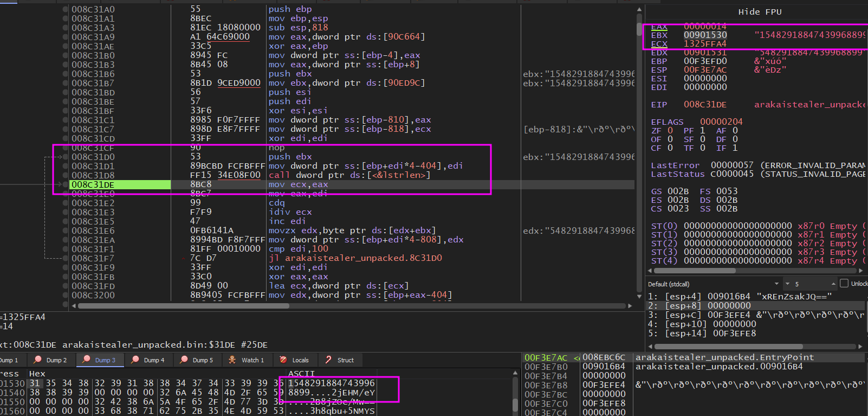Increase argument count with spinner up arrow

click(833, 284)
